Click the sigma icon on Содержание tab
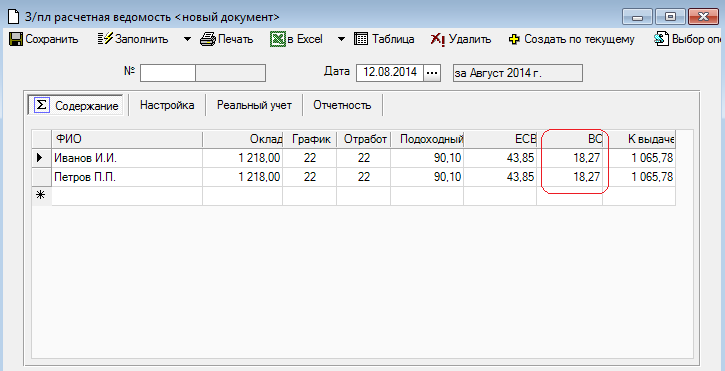This screenshot has width=725, height=371. click(x=42, y=105)
